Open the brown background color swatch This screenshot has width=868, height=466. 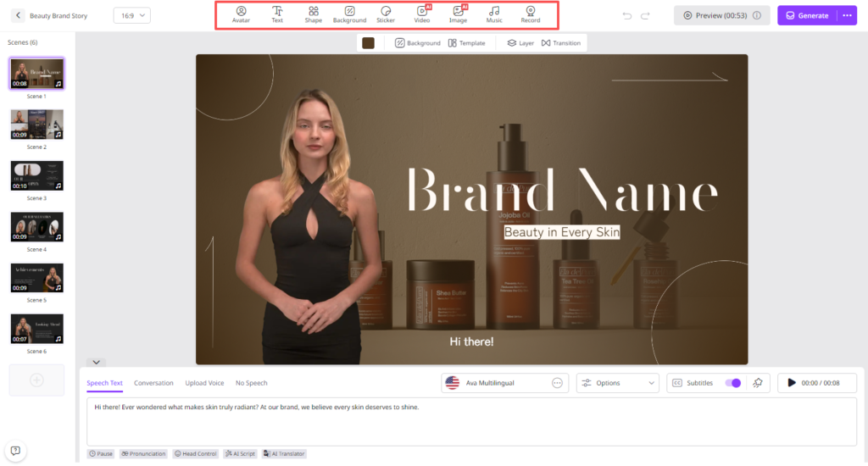click(368, 43)
